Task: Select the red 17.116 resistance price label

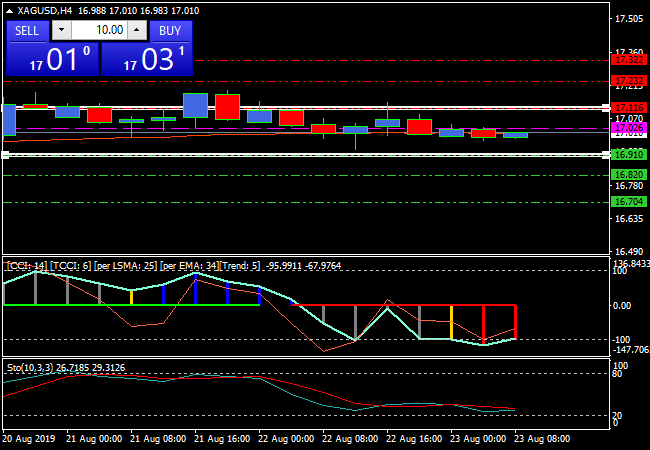Action: 629,107
